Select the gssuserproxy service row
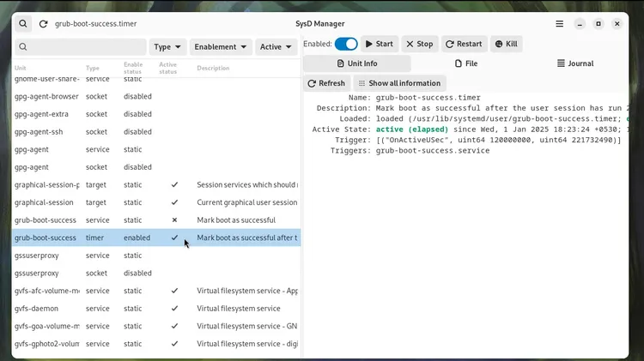This screenshot has width=644, height=361. [x=156, y=256]
